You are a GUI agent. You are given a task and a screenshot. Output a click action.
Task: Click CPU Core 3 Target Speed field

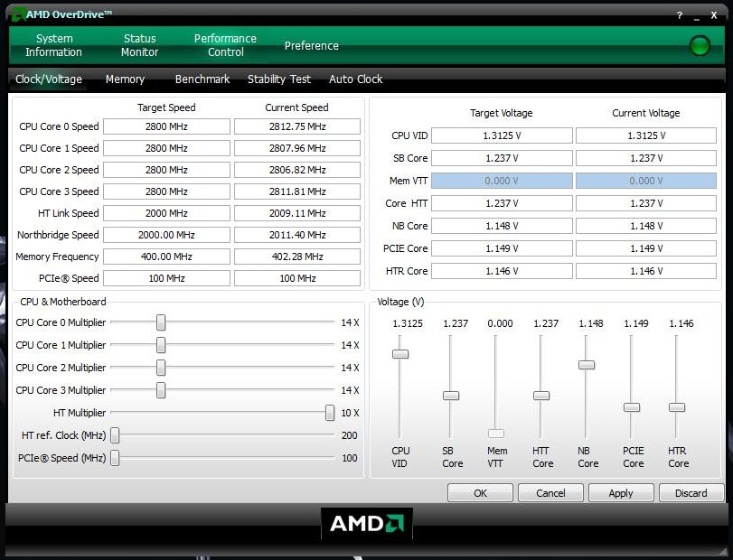[x=166, y=191]
